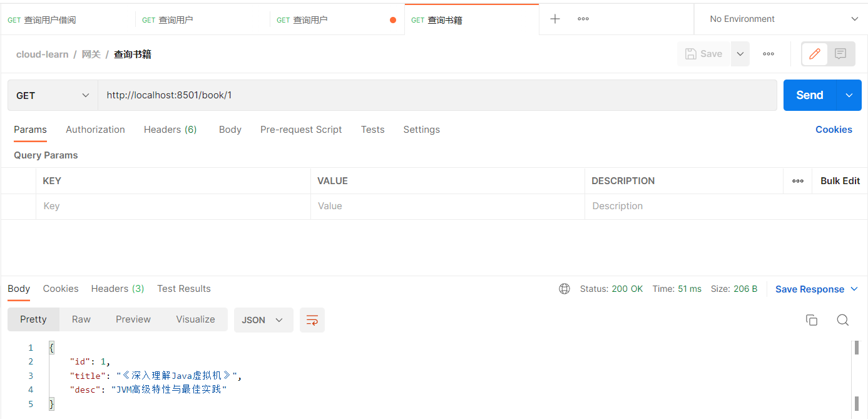Click the Save Response link
Screen dimensions: 868x419
coord(810,289)
